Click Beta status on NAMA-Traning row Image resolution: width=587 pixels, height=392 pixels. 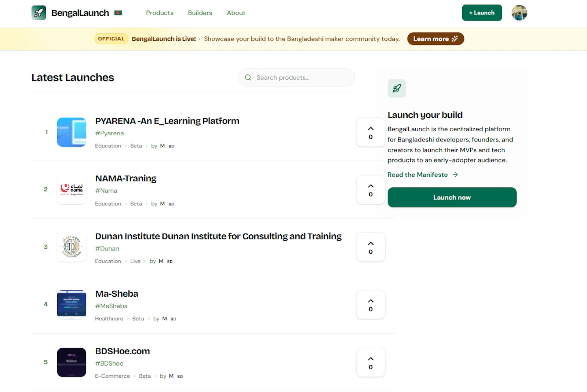(136, 204)
